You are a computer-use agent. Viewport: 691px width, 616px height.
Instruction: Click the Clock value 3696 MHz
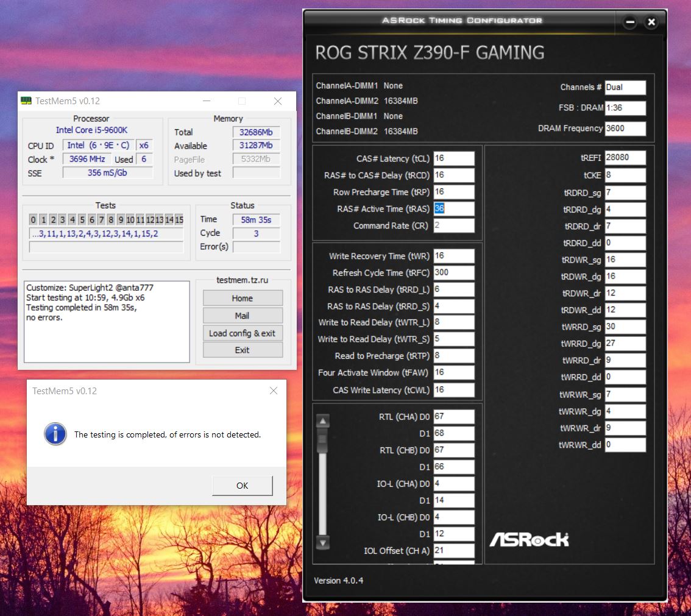tap(87, 159)
